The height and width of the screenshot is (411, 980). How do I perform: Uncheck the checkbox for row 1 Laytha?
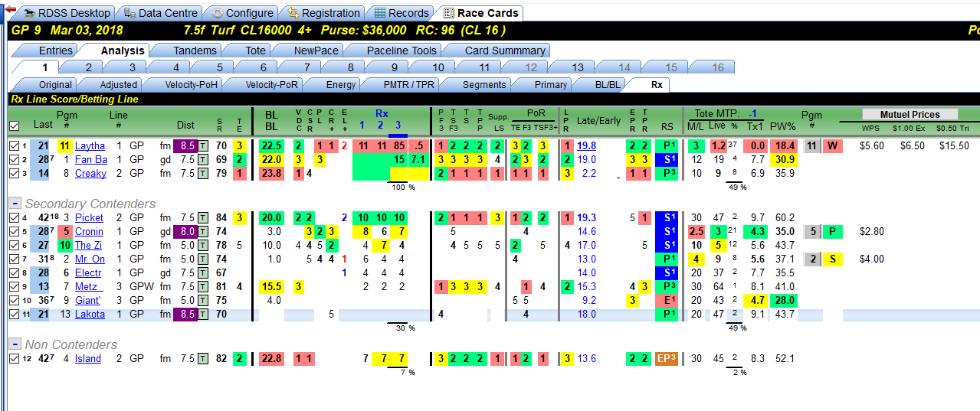point(14,145)
